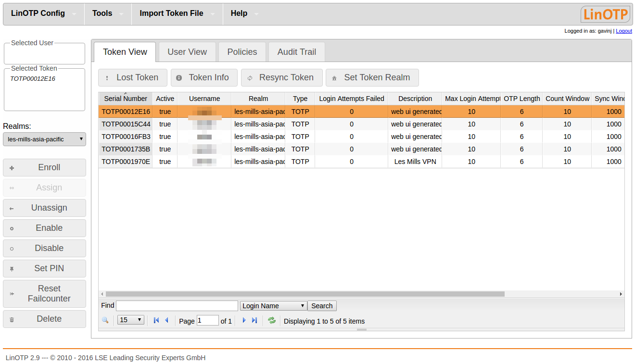
Task: Open the Login Name search field dropdown
Action: [x=273, y=305]
